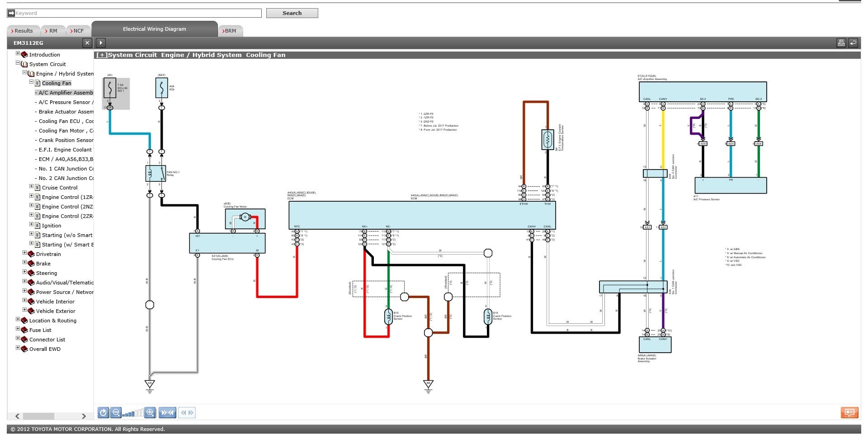868x435 pixels.
Task: Click the reset/rotate view icon
Action: click(103, 412)
